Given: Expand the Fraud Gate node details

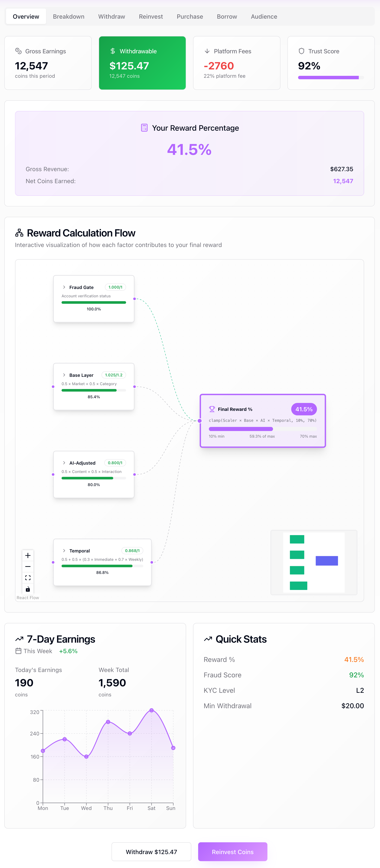Looking at the screenshot, I should point(64,287).
